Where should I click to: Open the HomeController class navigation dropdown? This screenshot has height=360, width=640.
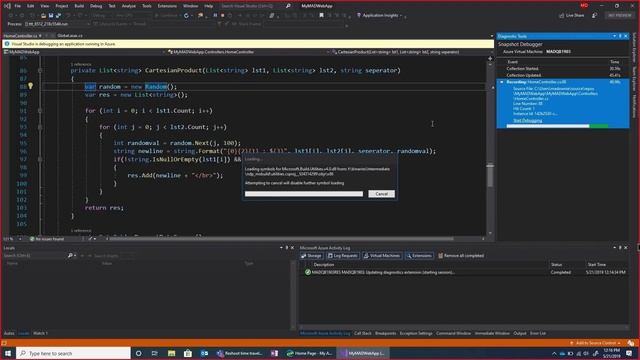pos(249,52)
